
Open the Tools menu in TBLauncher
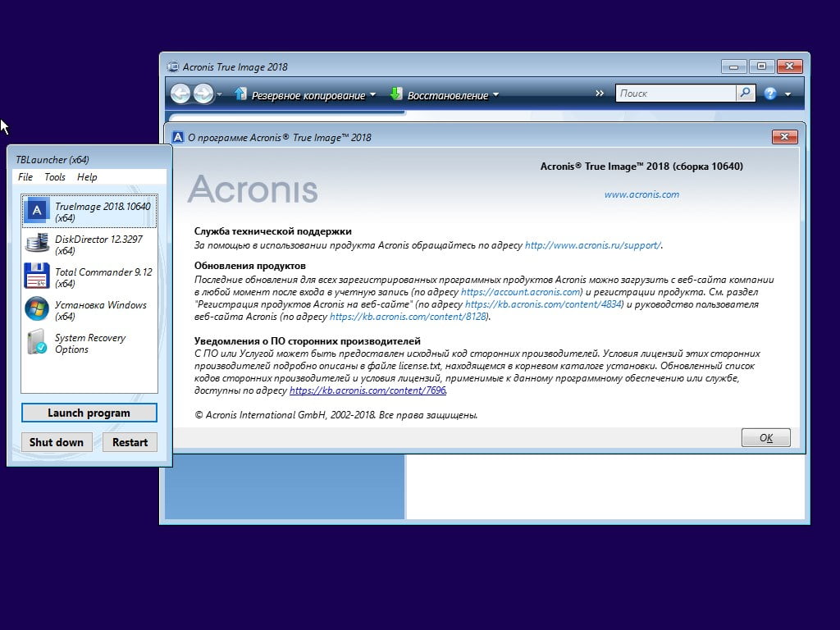click(x=55, y=177)
